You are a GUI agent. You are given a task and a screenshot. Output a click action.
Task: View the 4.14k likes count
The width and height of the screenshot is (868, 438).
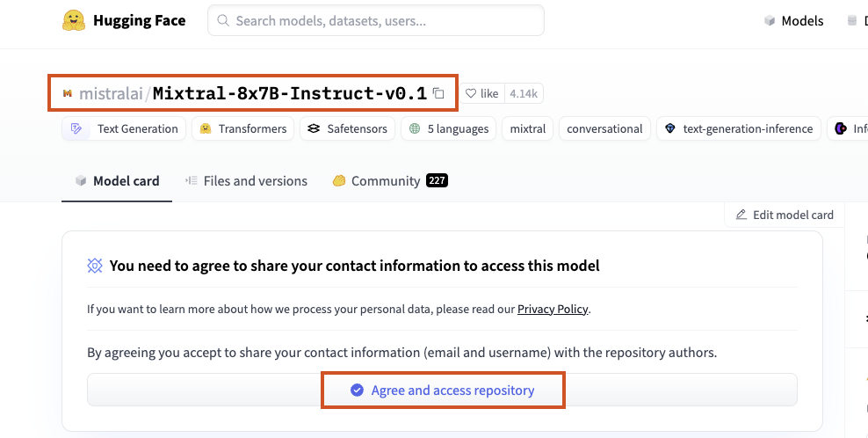tap(523, 94)
